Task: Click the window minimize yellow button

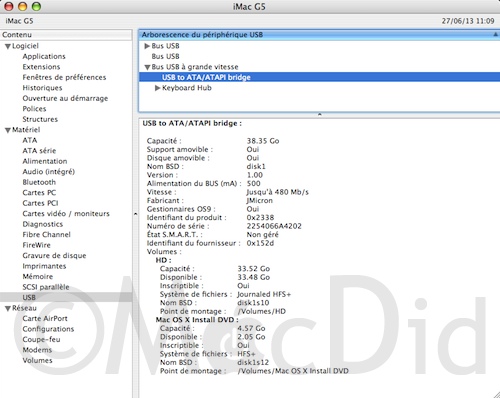Action: (22, 6)
